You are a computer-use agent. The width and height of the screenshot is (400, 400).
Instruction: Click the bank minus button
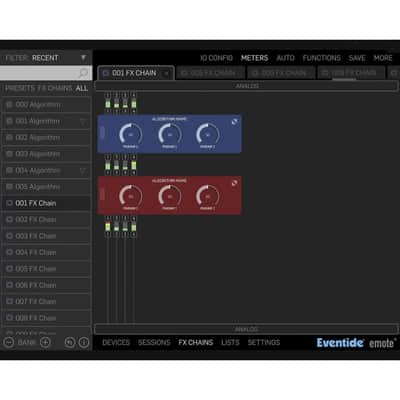[x=8, y=342]
